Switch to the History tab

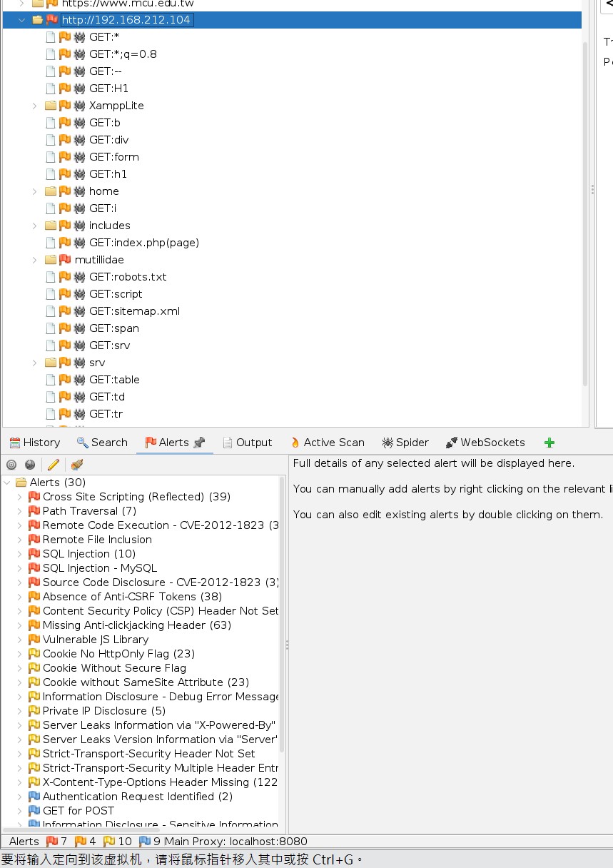pyautogui.click(x=34, y=443)
